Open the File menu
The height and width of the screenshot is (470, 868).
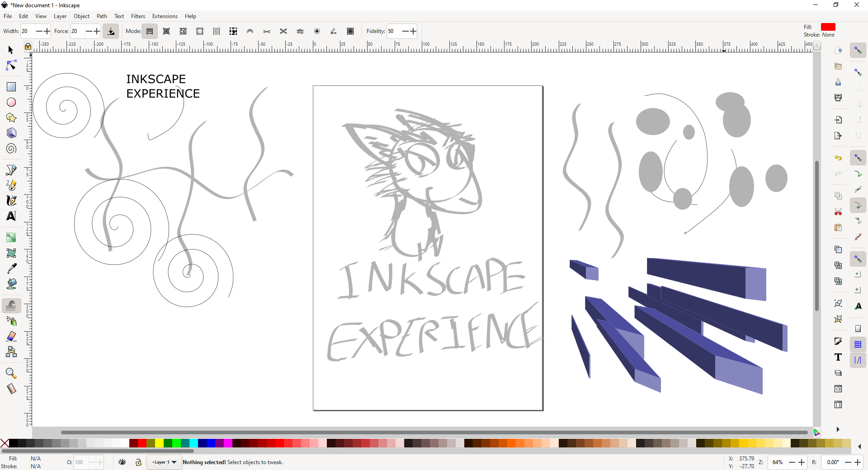(x=8, y=16)
